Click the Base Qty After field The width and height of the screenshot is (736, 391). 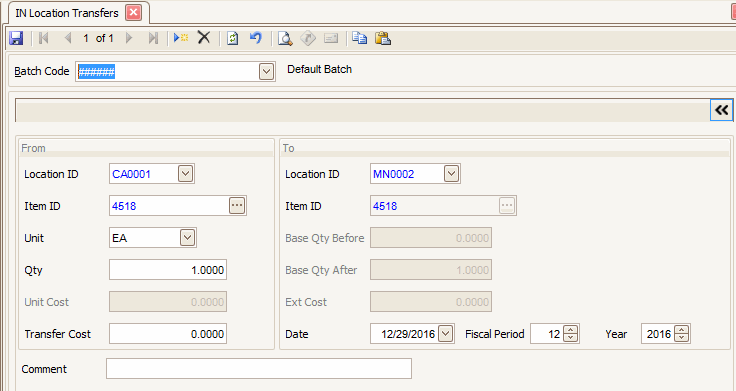click(x=431, y=269)
